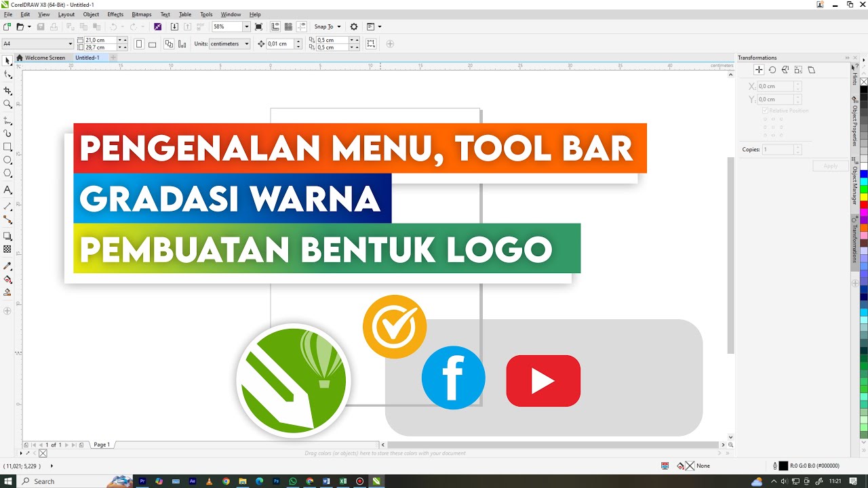Screen dimensions: 868x488
Task: Select the Rotate icon in Transformations docker
Action: click(x=772, y=70)
